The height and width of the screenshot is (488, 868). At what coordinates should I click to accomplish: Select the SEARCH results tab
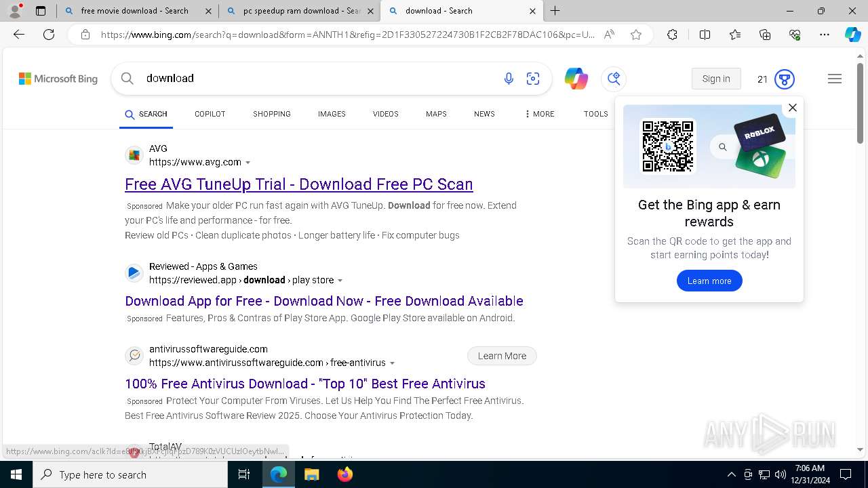pos(146,114)
